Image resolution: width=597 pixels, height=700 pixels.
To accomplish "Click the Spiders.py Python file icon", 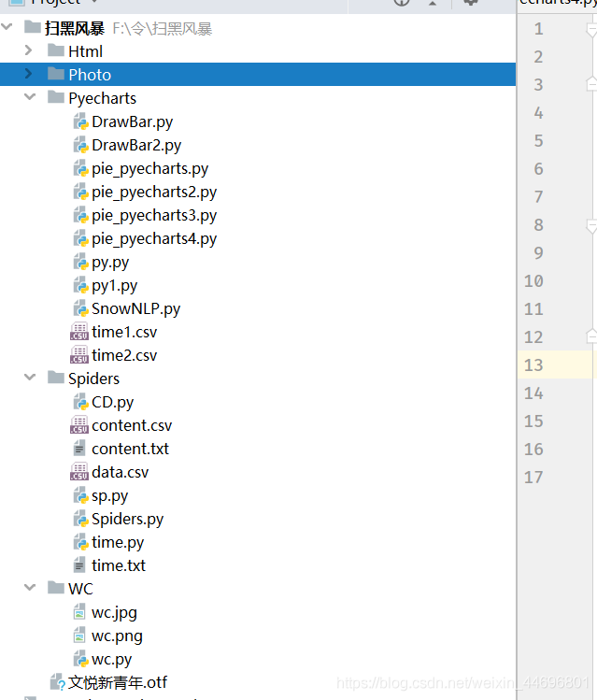I will coord(80,519).
